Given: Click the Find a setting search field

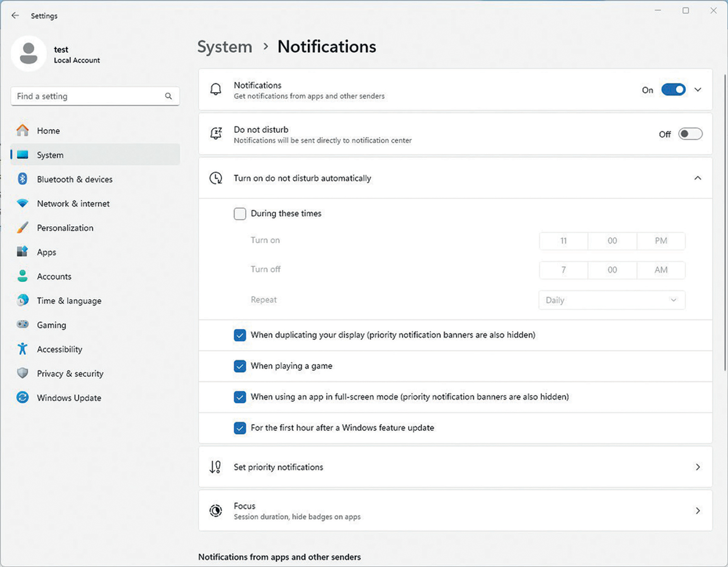Looking at the screenshot, I should [x=89, y=96].
